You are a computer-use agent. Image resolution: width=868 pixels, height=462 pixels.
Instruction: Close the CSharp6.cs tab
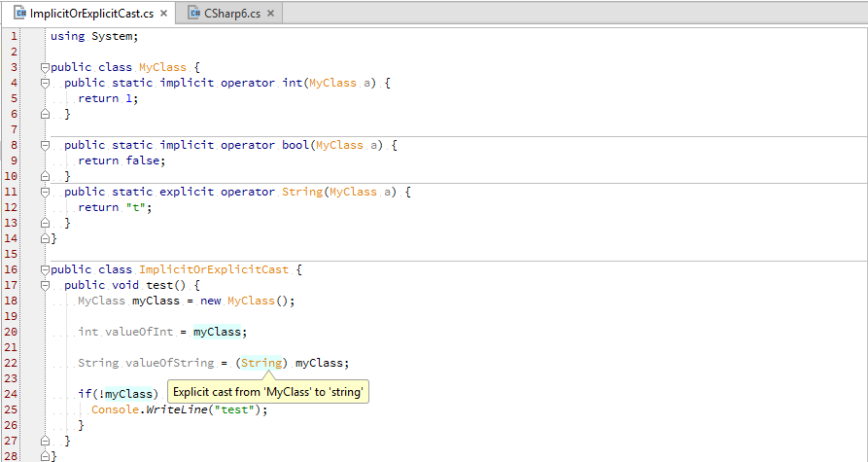pyautogui.click(x=270, y=14)
